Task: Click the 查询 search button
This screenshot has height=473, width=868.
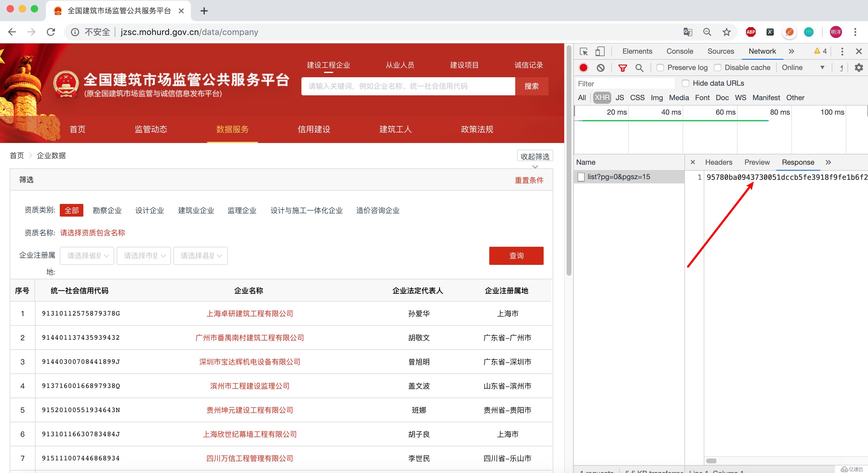Action: [515, 255]
